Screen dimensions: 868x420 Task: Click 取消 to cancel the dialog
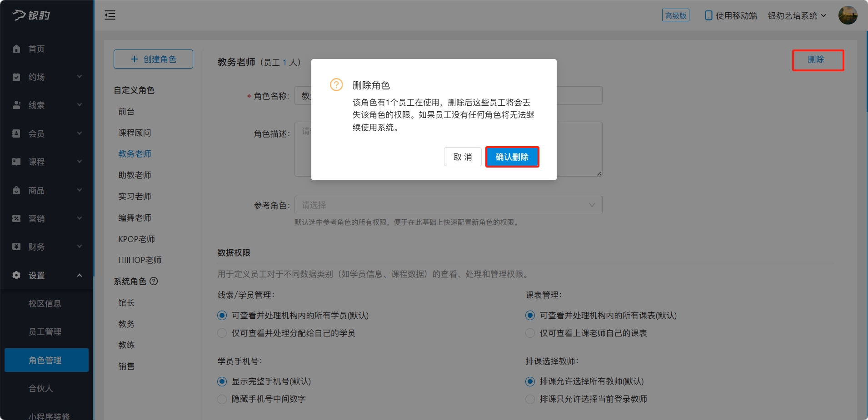(x=463, y=157)
